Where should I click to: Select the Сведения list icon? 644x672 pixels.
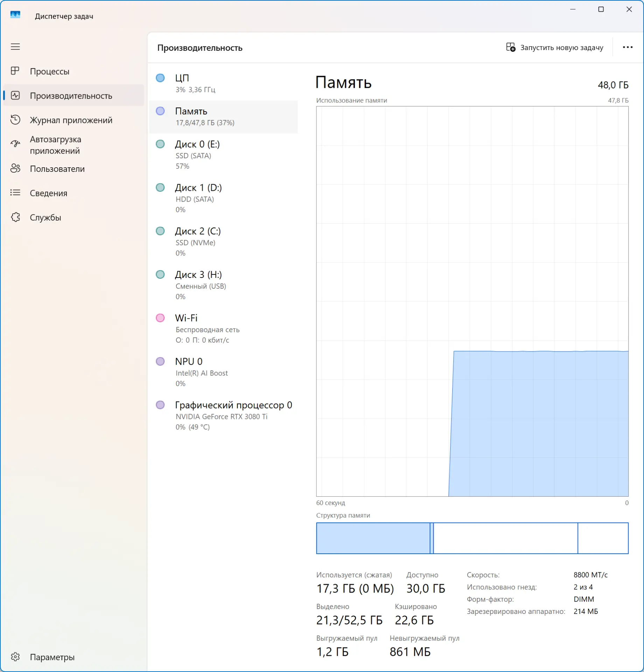pyautogui.click(x=15, y=193)
